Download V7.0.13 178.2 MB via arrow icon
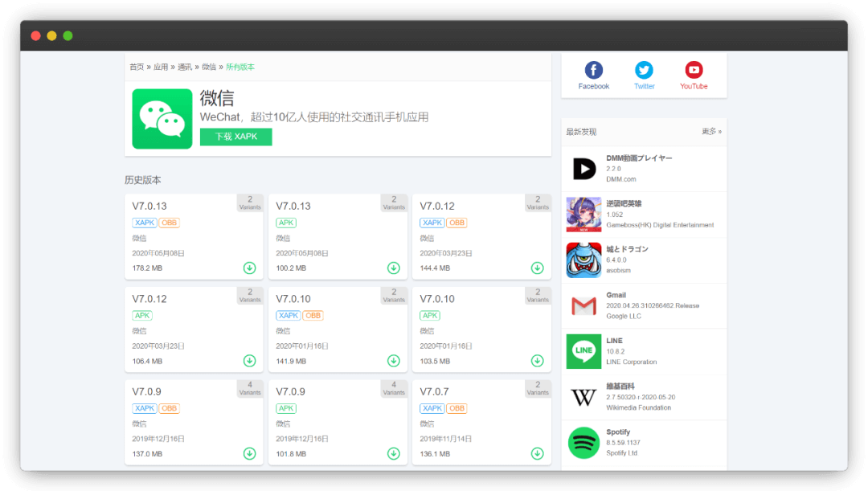Viewport: 868px width, 491px height. click(250, 268)
